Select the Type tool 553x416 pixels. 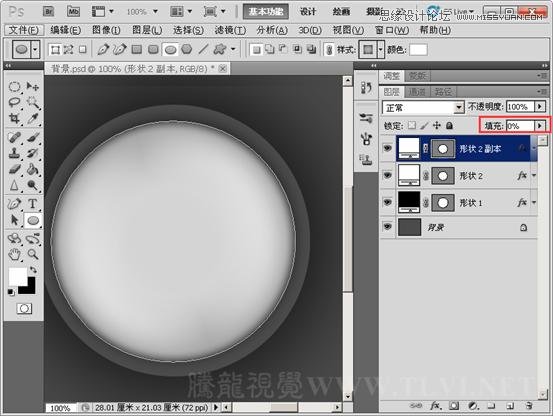coord(33,204)
